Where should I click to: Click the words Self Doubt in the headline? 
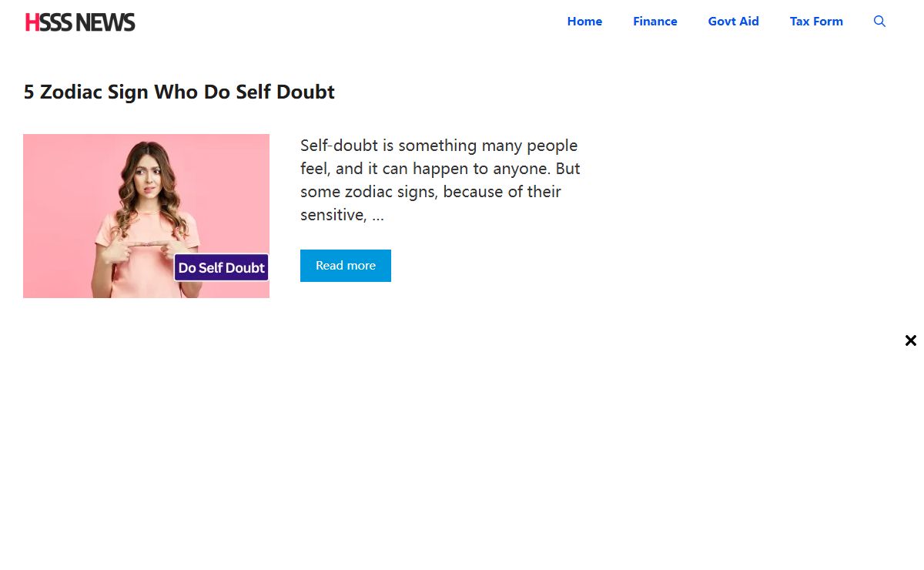tap(286, 92)
